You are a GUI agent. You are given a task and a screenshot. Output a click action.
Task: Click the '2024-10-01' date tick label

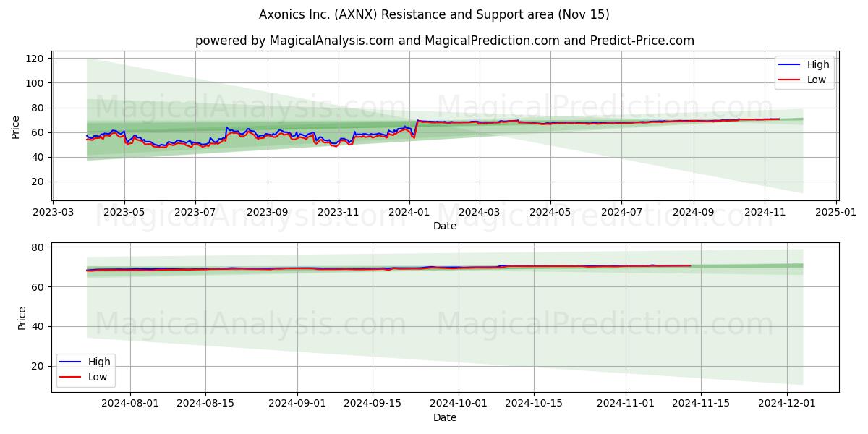[458, 404]
